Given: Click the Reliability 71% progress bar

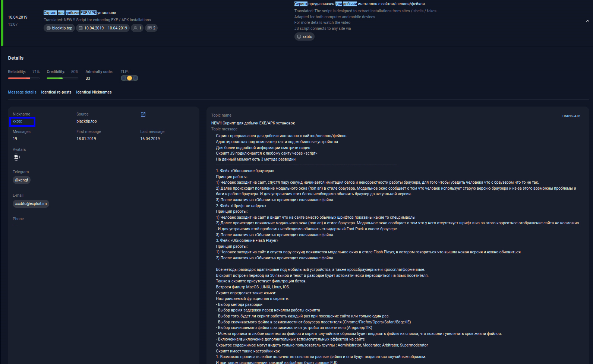Looking at the screenshot, I should coord(24,78).
